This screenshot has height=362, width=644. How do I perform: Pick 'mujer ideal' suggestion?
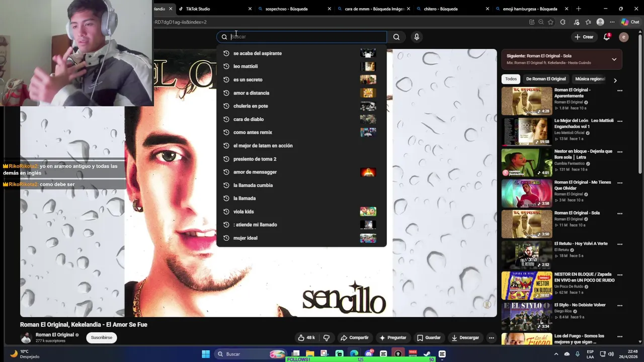coord(301,238)
